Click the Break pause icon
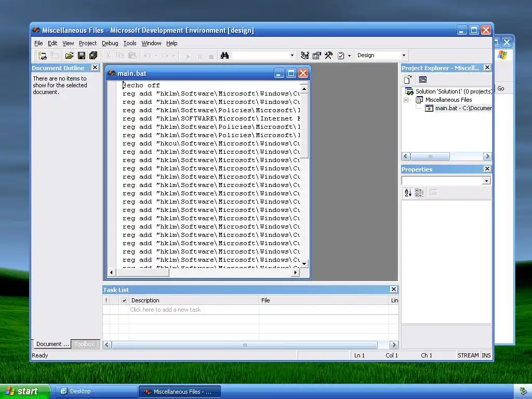532x399 pixels. (x=200, y=56)
